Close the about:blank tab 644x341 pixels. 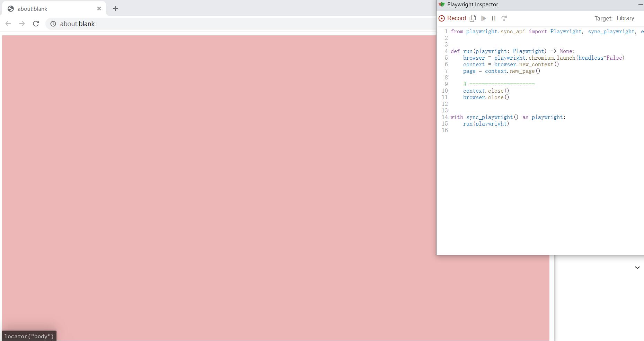(99, 9)
